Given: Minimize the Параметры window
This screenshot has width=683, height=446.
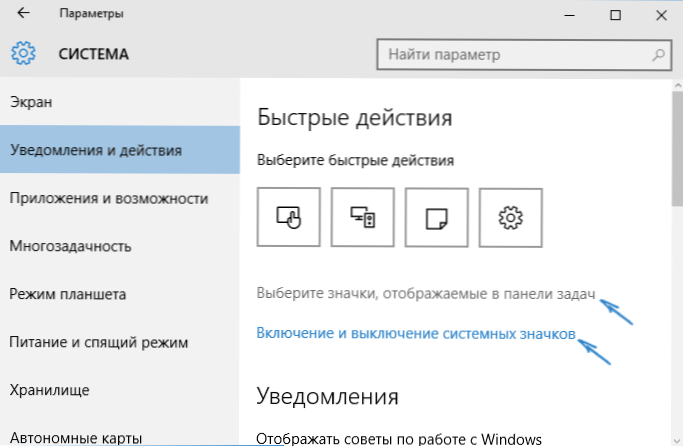Looking at the screenshot, I should [569, 15].
